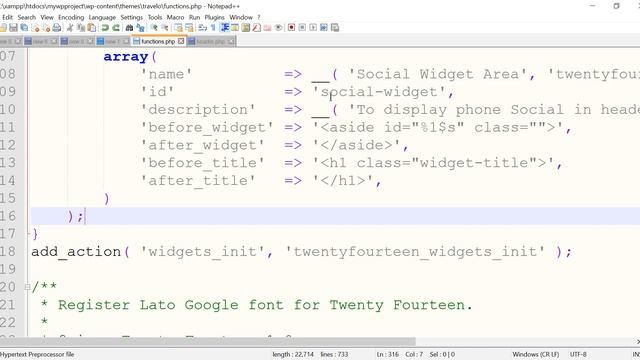
Task: Open the Tools menu
Action: (x=155, y=17)
